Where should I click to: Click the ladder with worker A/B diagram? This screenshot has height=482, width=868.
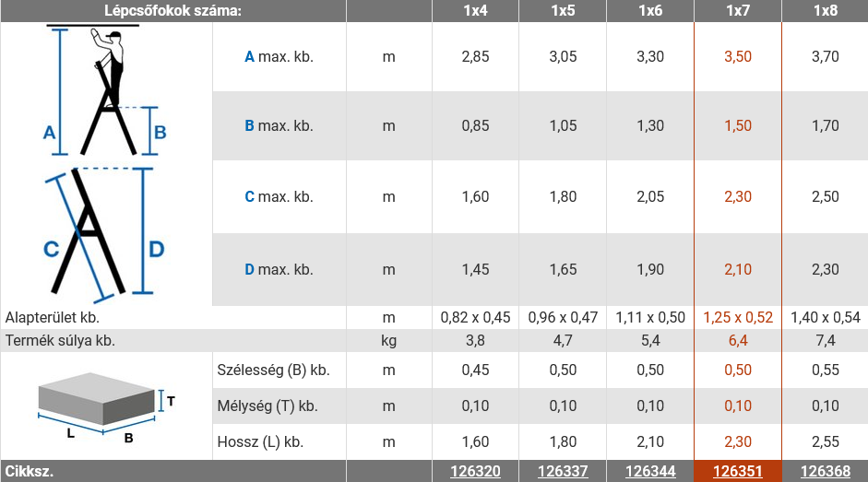tap(105, 90)
